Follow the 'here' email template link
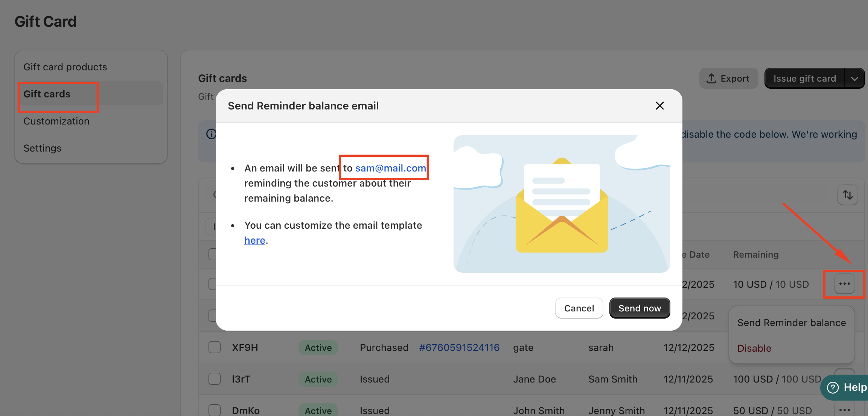The height and width of the screenshot is (416, 868). pyautogui.click(x=255, y=240)
